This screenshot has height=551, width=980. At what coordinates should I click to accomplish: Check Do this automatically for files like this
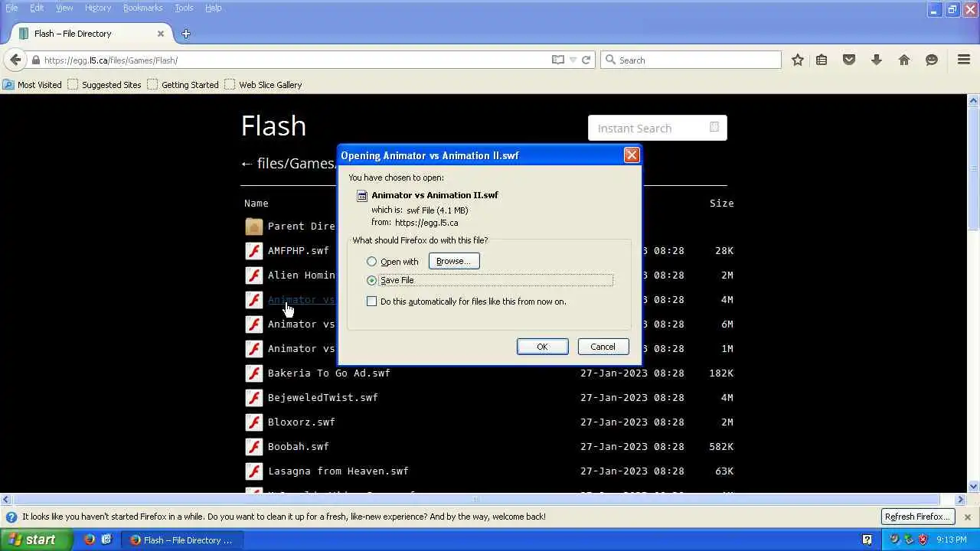point(372,302)
